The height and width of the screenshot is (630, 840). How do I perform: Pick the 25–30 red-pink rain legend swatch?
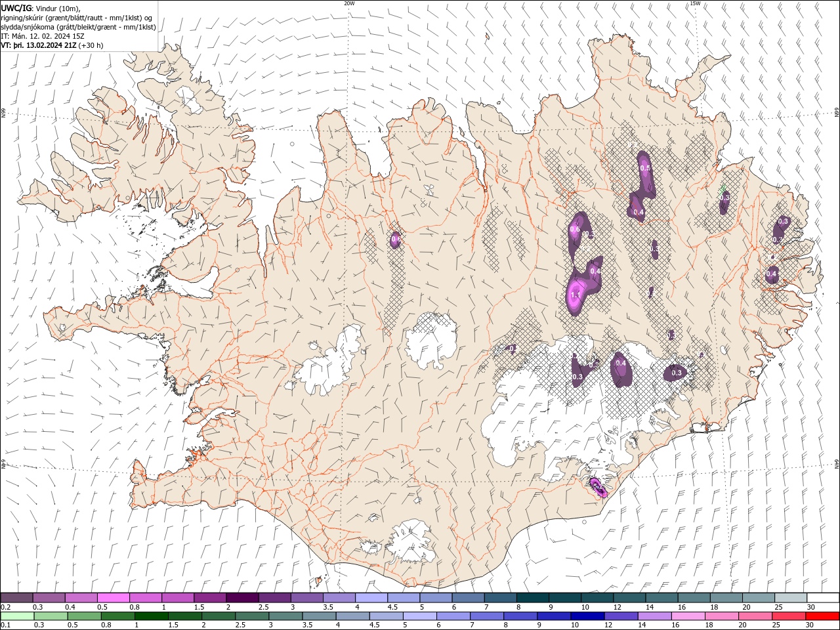click(789, 616)
